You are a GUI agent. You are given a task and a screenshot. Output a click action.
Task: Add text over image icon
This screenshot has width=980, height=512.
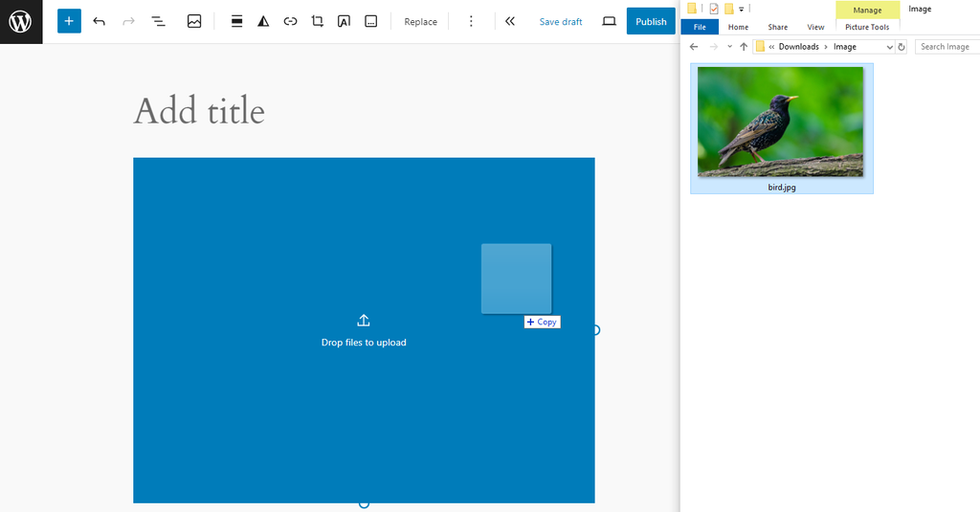[x=344, y=21]
